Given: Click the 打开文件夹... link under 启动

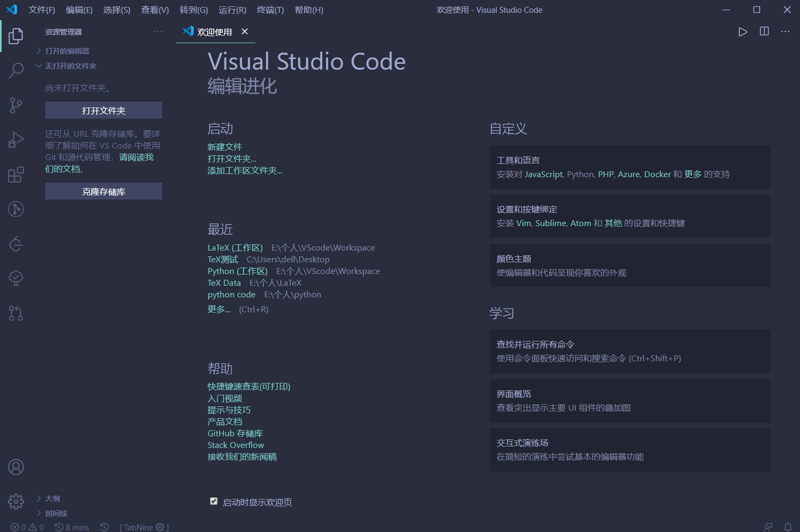Looking at the screenshot, I should pos(232,159).
